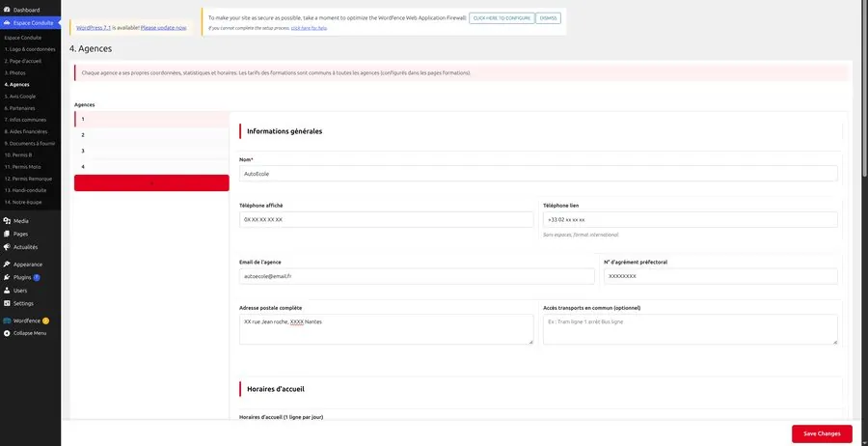Open 13. Handi-conduite section
Screen dimensions: 868x446
tap(26, 190)
